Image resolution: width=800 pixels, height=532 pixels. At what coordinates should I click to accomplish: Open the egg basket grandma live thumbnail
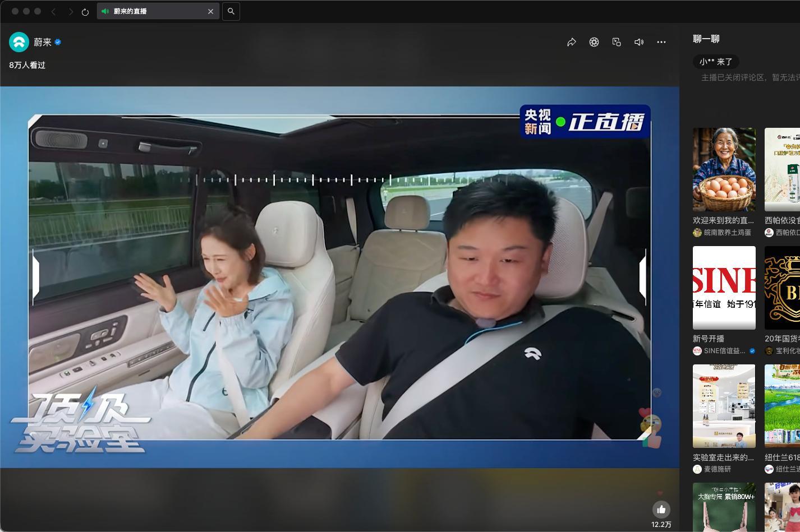point(724,169)
